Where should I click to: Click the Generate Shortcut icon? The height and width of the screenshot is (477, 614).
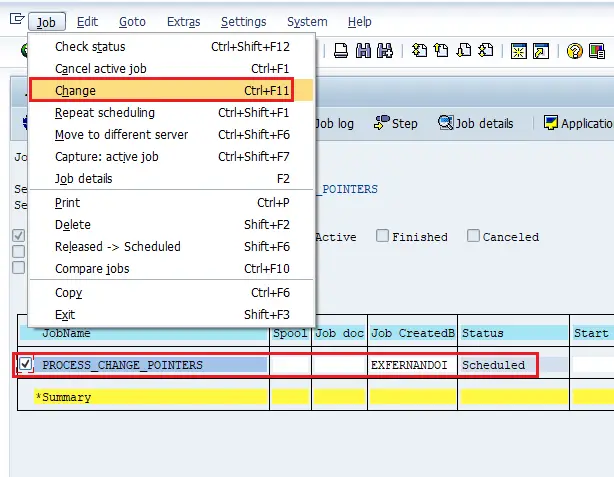point(541,51)
